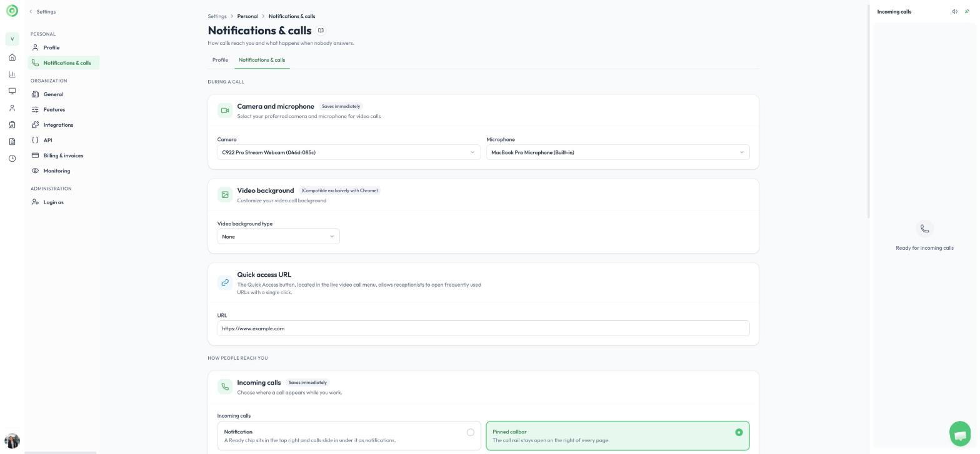Open Monitoring settings in sidebar
The height and width of the screenshot is (454, 980).
tap(63, 171)
